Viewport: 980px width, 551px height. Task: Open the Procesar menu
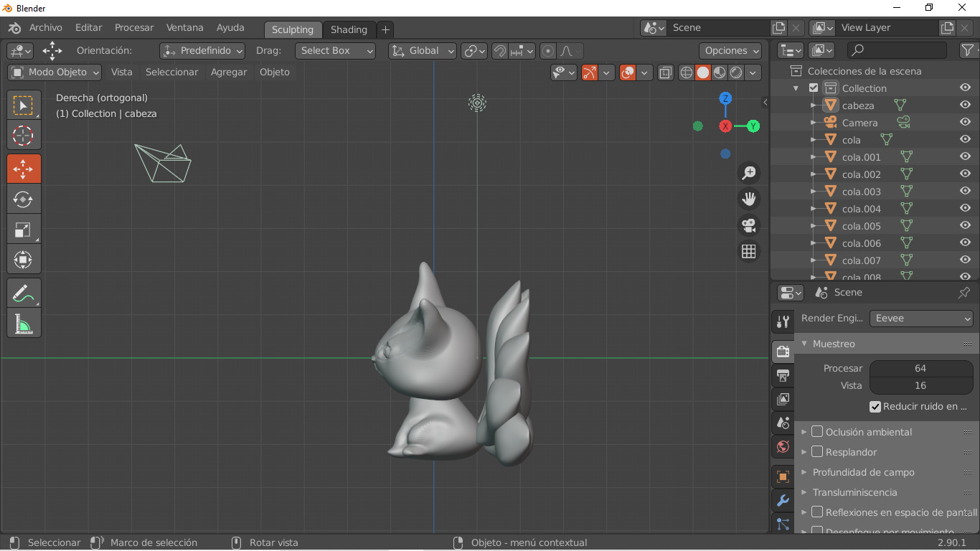tap(134, 28)
